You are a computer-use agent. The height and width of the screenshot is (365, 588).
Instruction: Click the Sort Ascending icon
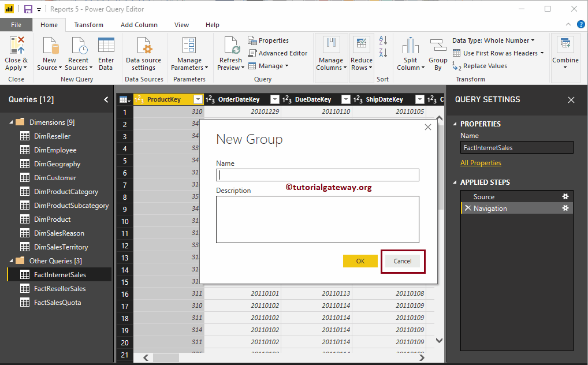(382, 40)
